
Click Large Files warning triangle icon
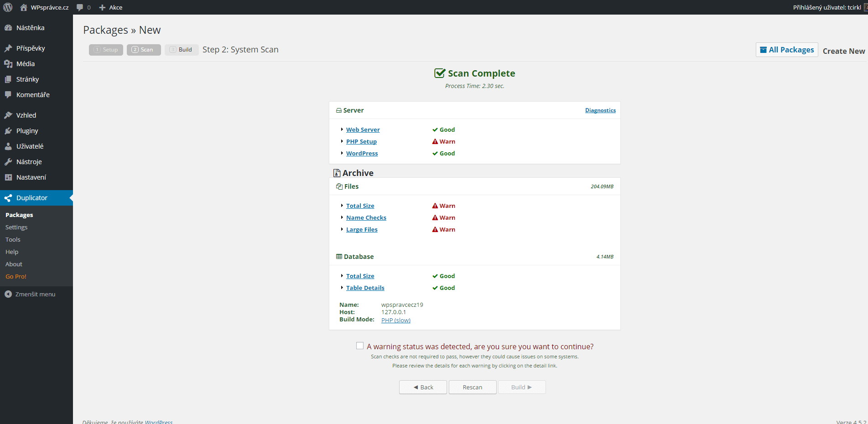coord(435,229)
